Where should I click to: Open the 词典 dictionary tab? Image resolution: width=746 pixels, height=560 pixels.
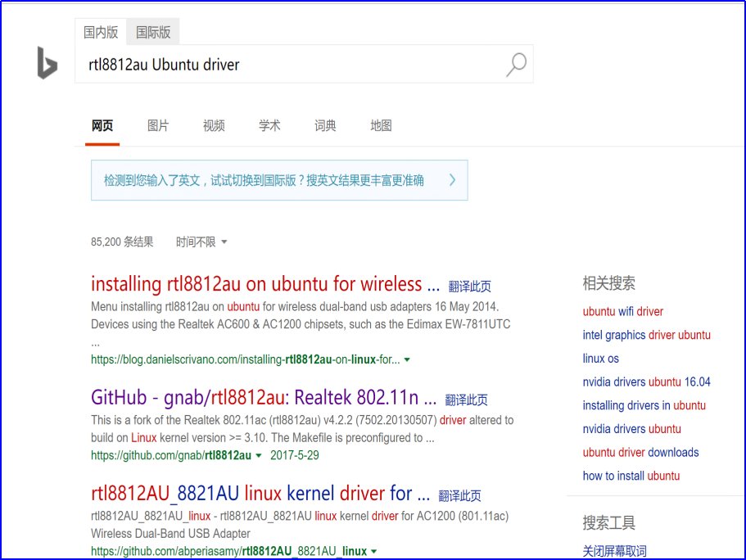click(x=324, y=125)
